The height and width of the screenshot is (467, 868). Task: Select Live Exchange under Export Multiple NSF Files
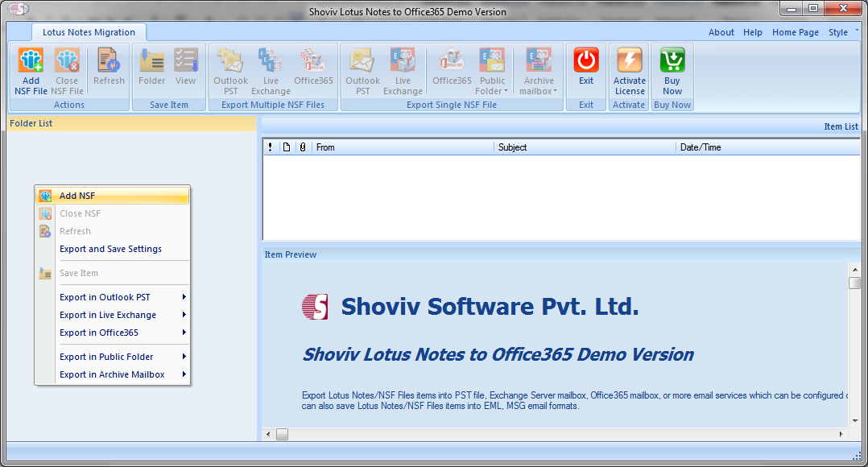coord(271,71)
